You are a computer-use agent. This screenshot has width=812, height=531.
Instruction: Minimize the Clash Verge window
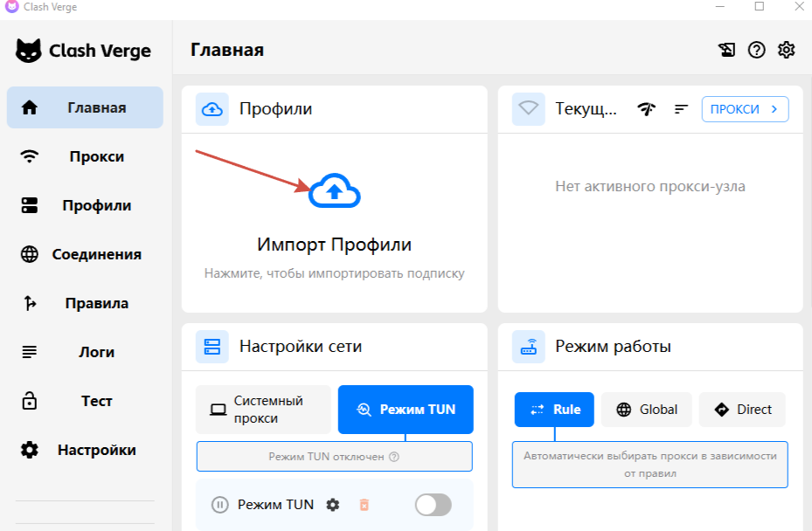(x=720, y=6)
